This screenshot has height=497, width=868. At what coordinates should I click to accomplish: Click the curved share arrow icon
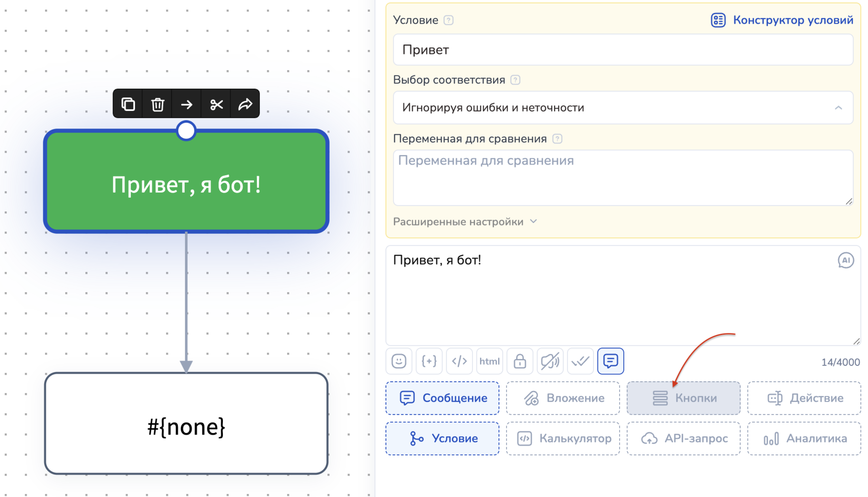[245, 104]
